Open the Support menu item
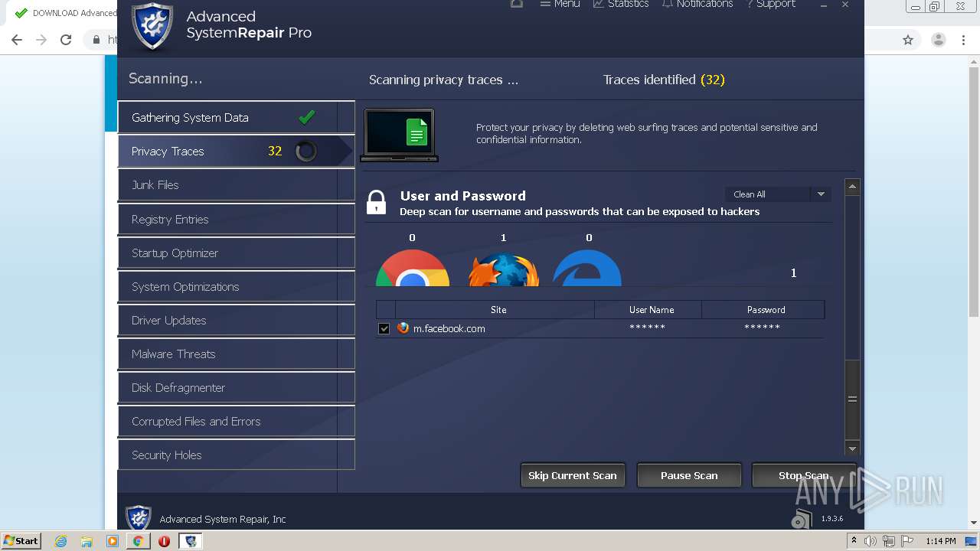The height and width of the screenshot is (551, 980). pyautogui.click(x=771, y=4)
